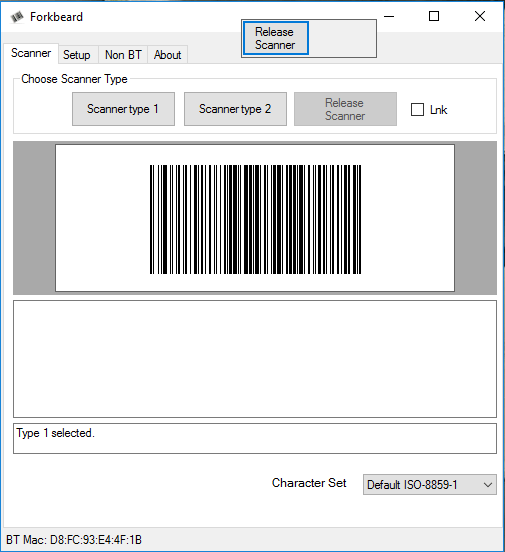Click the 'Character Set' label
Viewport: 505px width, 552px height.
[309, 483]
